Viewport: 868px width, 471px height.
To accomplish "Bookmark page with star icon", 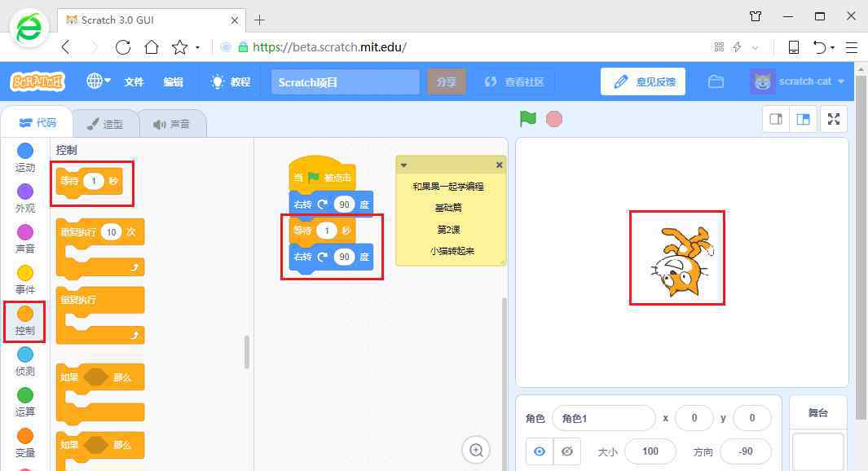I will click(179, 47).
